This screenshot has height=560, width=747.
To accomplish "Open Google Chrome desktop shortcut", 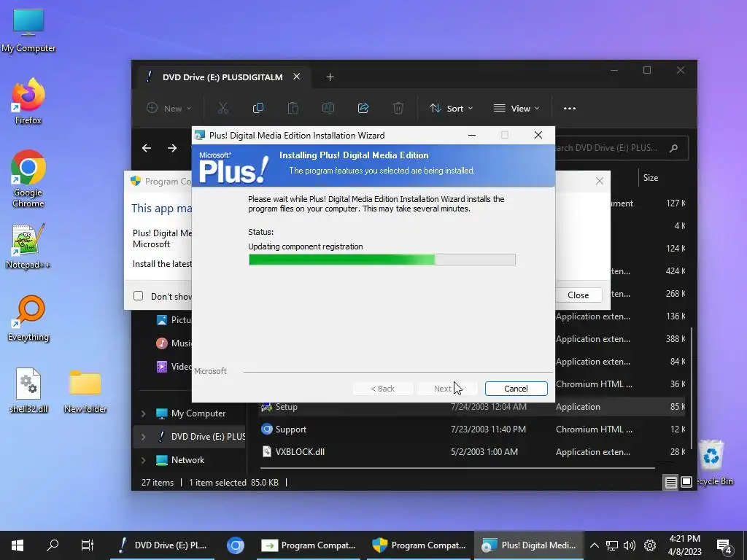I will point(28,179).
